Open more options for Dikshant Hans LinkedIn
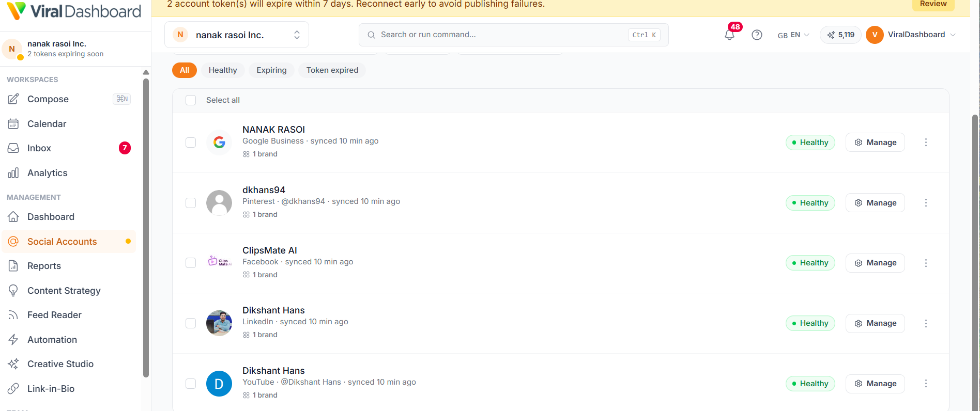This screenshot has height=411, width=980. (926, 323)
